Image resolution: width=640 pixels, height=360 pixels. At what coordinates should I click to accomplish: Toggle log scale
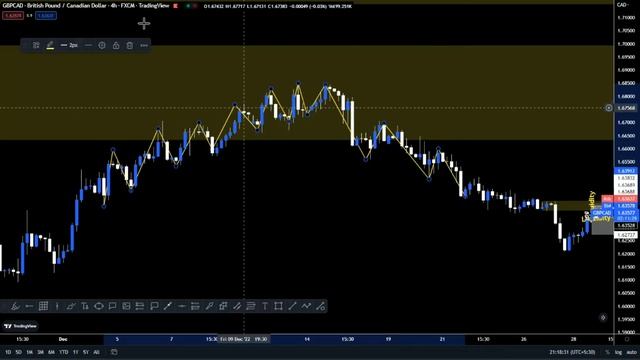pyautogui.click(x=618, y=352)
